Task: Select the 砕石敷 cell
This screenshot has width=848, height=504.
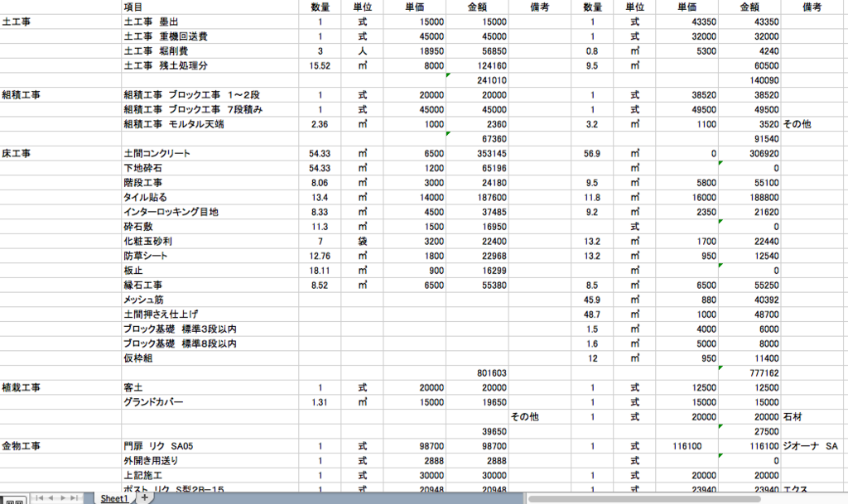Action: 210,227
